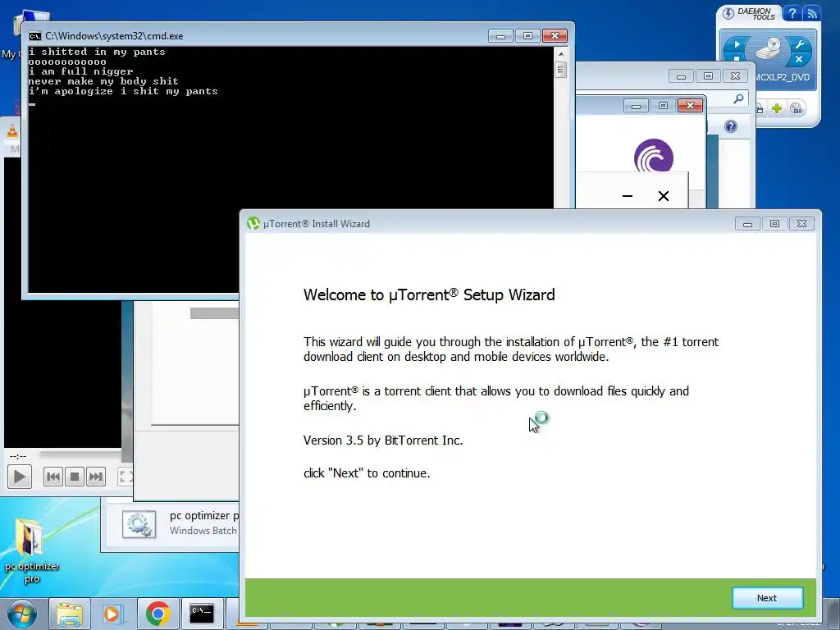Image resolution: width=840 pixels, height=630 pixels.
Task: Maximize the cmd.exe window
Action: coord(527,36)
